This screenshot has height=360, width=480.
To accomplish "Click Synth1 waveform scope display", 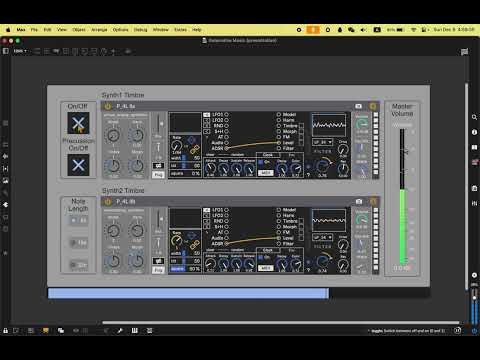I will tap(329, 125).
